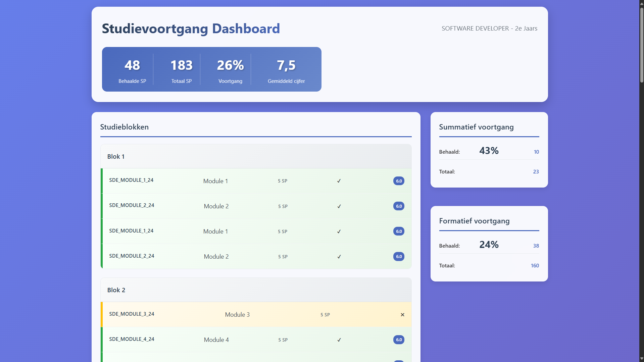Click the 5 SP value in Module 4 row
The image size is (644, 362).
[283, 340]
